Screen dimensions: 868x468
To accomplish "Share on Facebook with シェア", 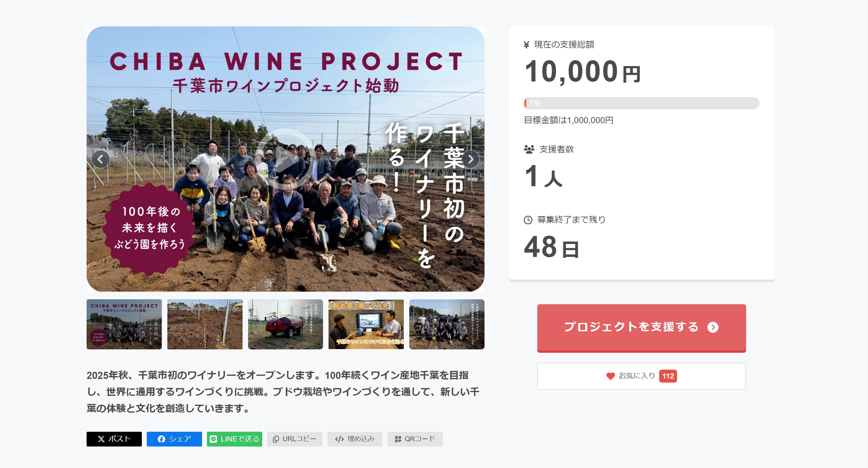I will (174, 439).
